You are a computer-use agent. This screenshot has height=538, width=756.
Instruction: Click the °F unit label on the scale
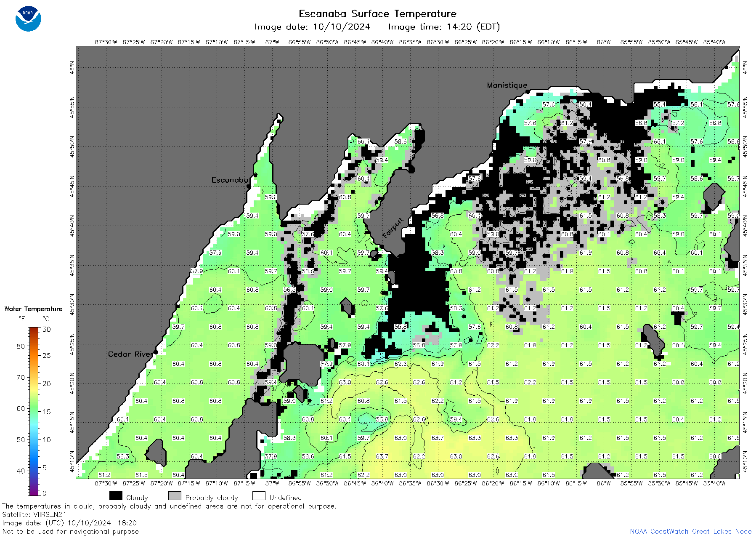[22, 319]
